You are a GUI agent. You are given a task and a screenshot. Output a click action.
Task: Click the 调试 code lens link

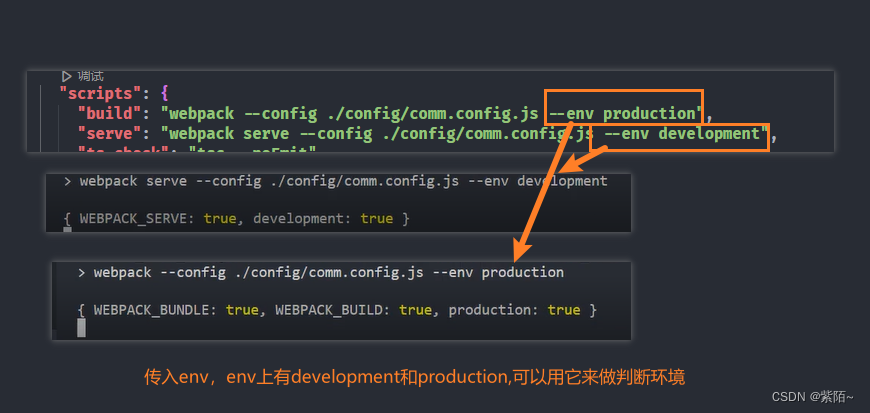90,76
